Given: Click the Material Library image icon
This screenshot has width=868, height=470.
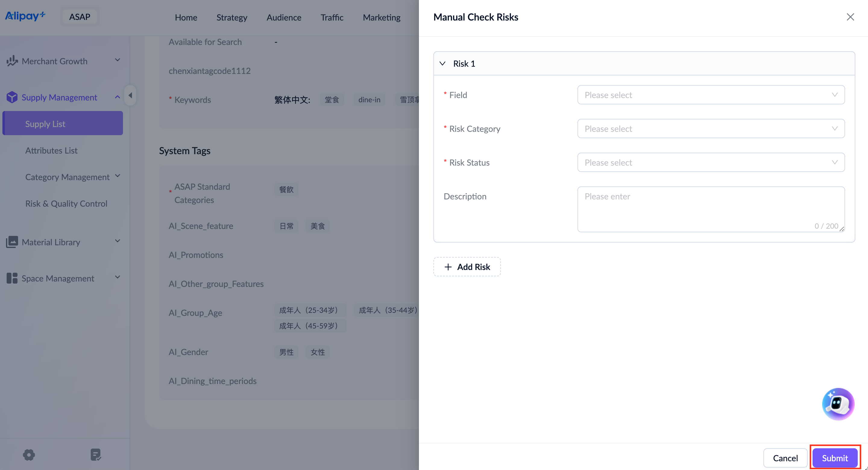Looking at the screenshot, I should pyautogui.click(x=12, y=242).
